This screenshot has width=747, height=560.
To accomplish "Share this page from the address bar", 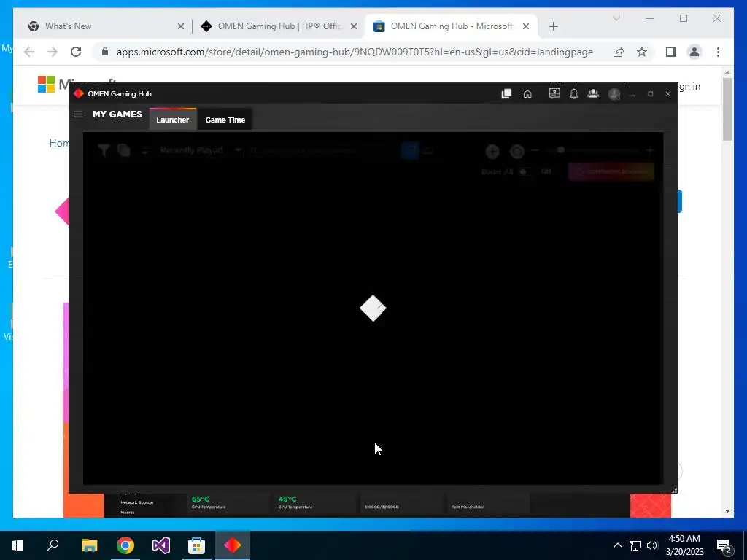I will pos(619,52).
